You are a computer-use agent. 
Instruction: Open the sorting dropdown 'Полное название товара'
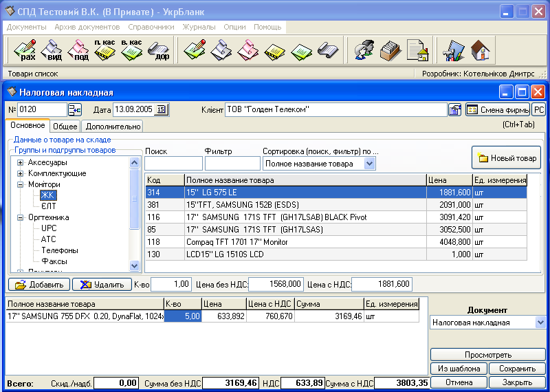click(x=369, y=164)
